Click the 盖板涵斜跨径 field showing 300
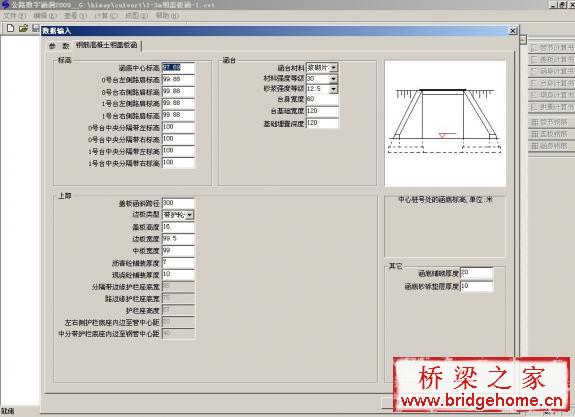The height and width of the screenshot is (417, 575). pyautogui.click(x=178, y=203)
